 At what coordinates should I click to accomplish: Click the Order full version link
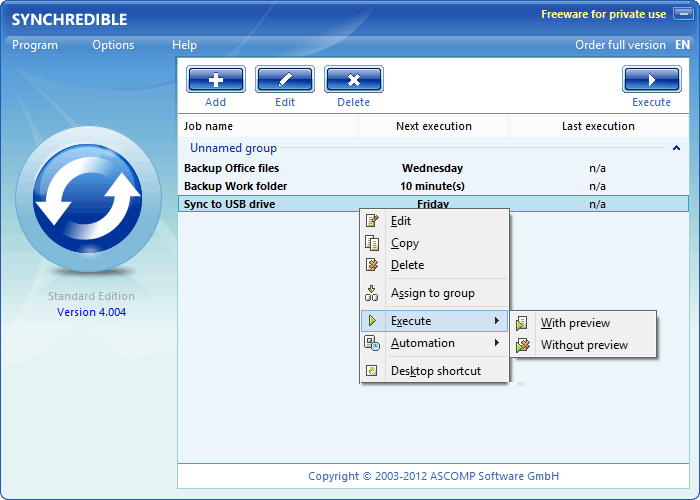pyautogui.click(x=620, y=45)
